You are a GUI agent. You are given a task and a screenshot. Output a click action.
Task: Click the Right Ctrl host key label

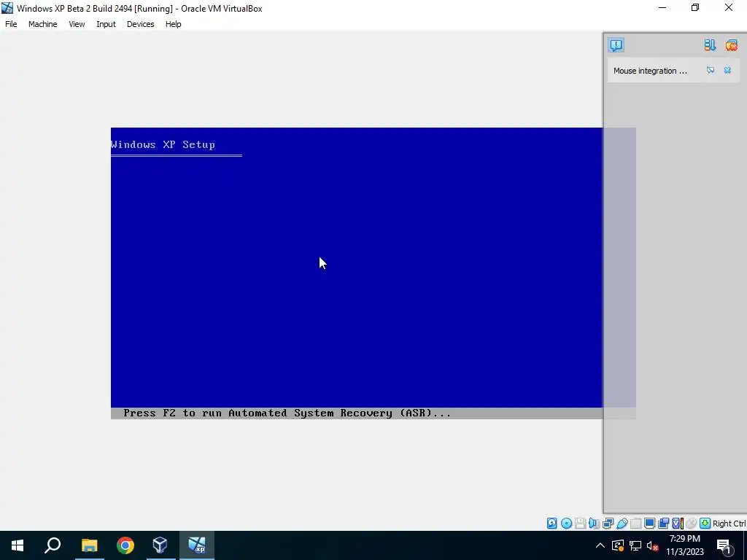tap(729, 524)
